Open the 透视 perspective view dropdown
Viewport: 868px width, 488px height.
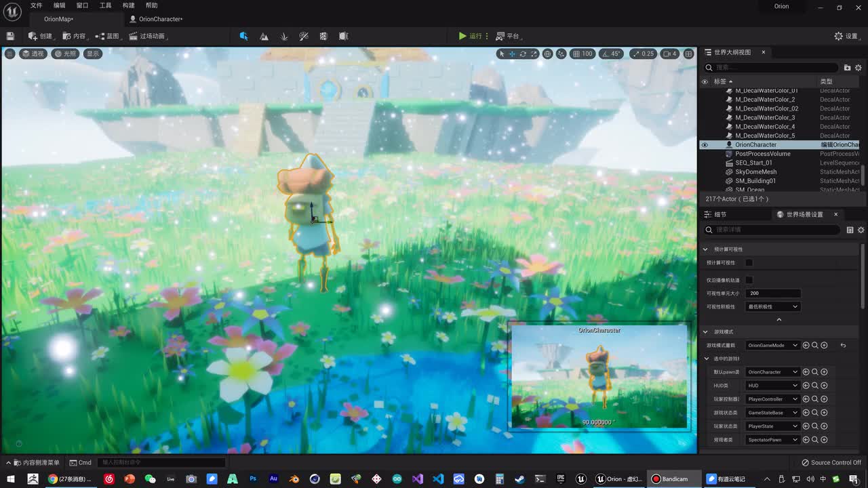pyautogui.click(x=33, y=54)
